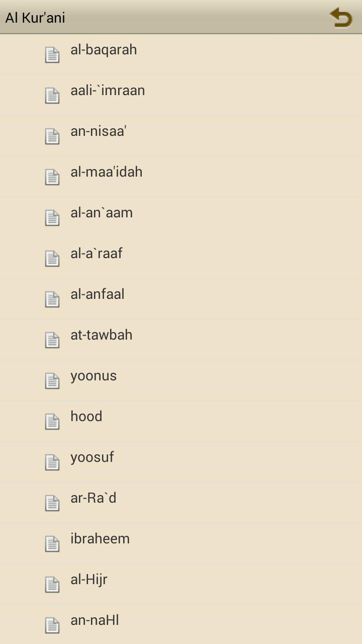This screenshot has height=644, width=362.
Task: Click the page icon next to al-an`aam
Action: 52,218
